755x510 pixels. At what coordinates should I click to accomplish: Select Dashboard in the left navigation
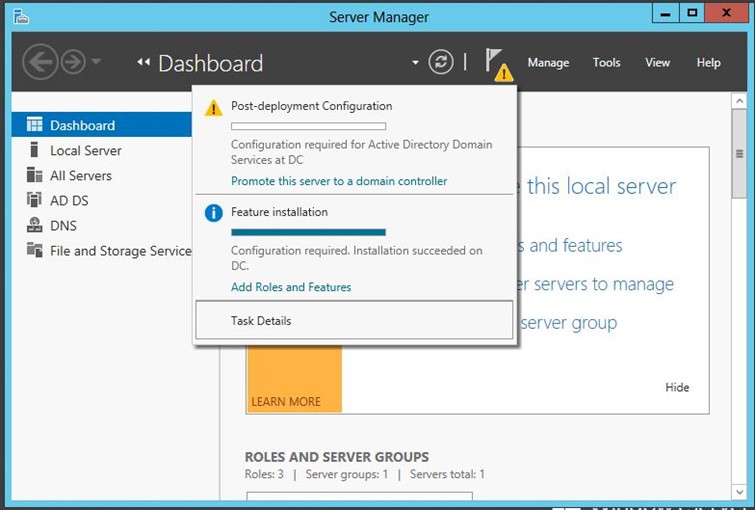pos(102,125)
